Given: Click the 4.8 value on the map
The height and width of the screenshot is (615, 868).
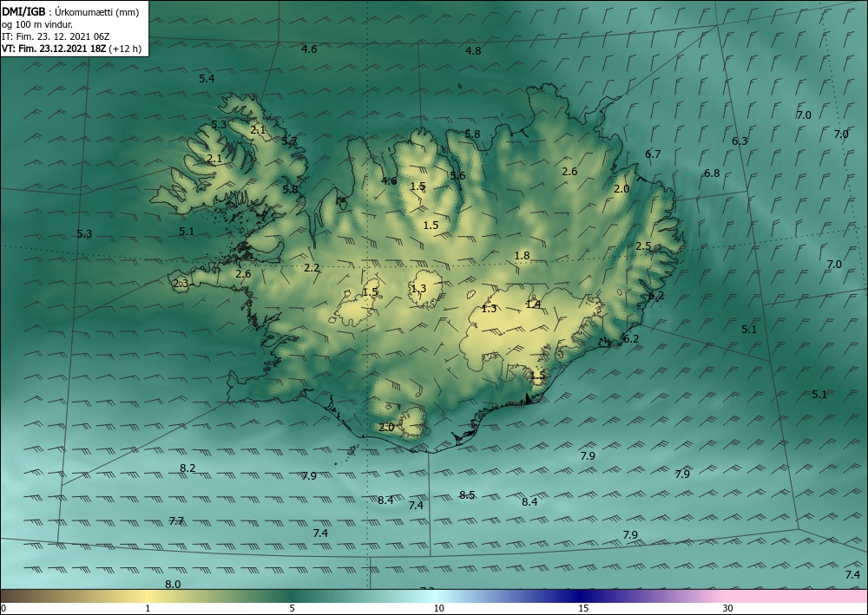Looking at the screenshot, I should 473,51.
